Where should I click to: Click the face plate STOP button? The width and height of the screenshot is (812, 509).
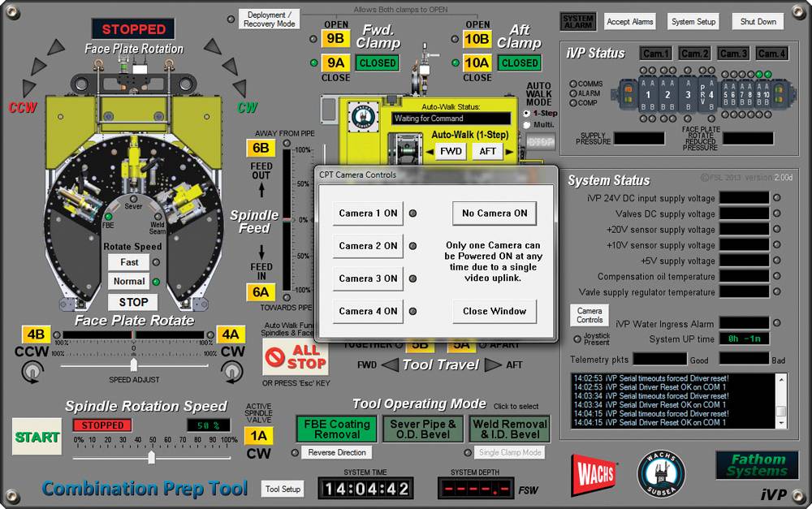[133, 302]
